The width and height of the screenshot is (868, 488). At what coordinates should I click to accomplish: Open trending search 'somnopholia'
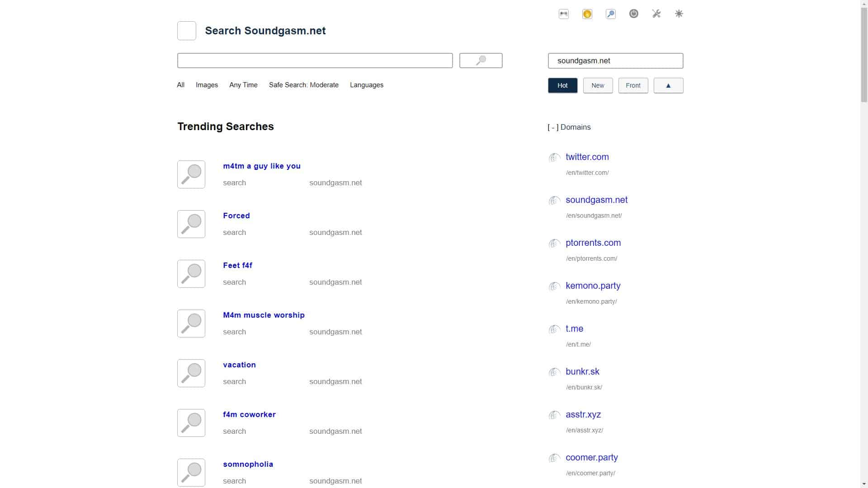click(x=248, y=464)
